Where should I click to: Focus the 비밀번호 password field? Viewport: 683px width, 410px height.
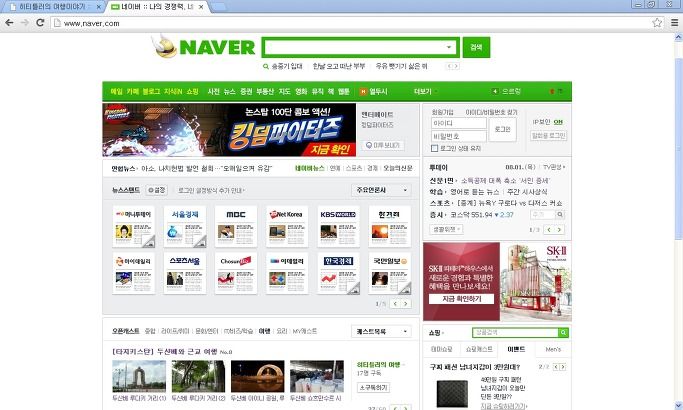pyautogui.click(x=458, y=136)
